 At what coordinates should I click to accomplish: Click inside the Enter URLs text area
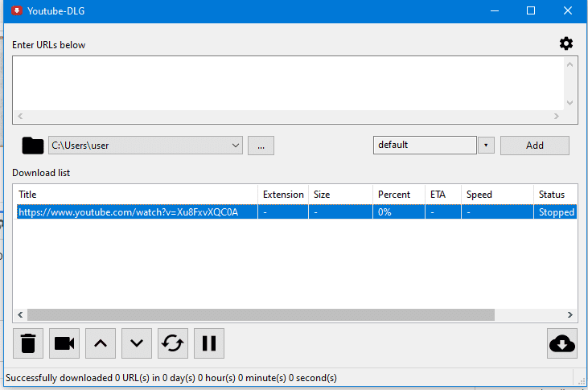click(288, 84)
